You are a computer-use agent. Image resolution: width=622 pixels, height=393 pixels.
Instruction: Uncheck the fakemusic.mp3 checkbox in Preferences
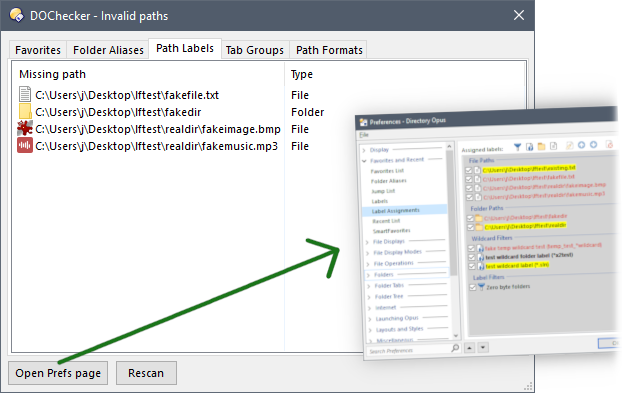click(470, 197)
